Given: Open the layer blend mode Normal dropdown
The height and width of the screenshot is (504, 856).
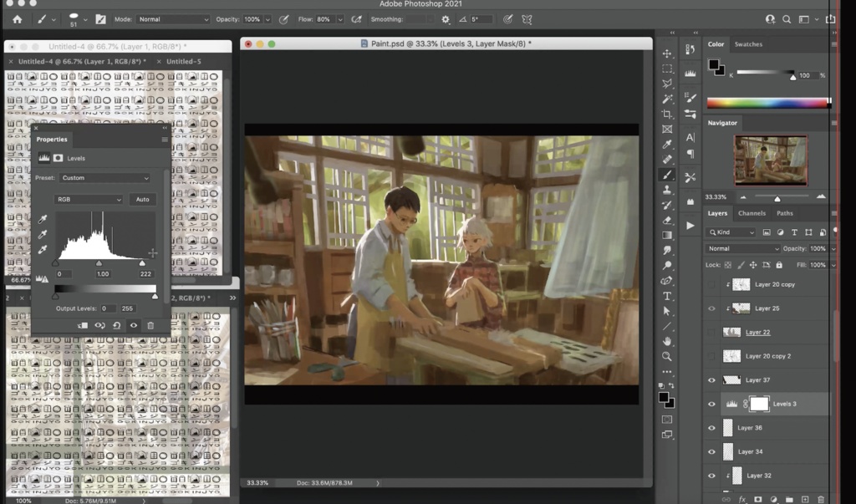Looking at the screenshot, I should (742, 248).
